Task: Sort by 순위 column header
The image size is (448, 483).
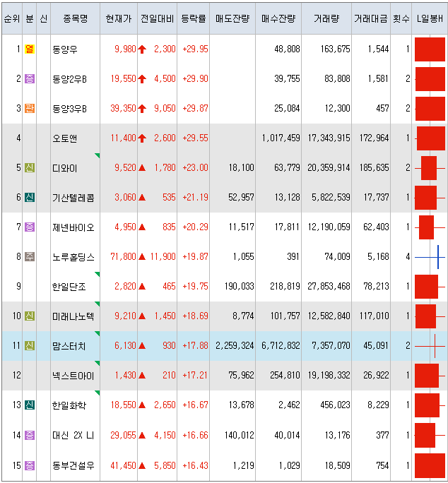Action: (12, 19)
